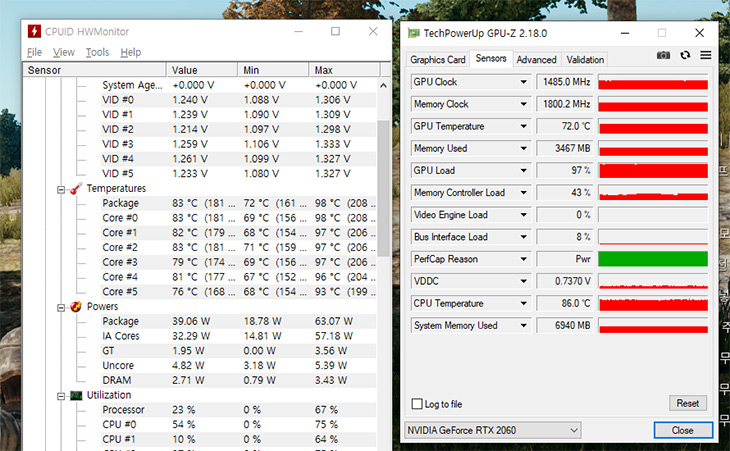Select the System Age... voltage row
Image resolution: width=730 pixels, height=451 pixels.
point(238,85)
